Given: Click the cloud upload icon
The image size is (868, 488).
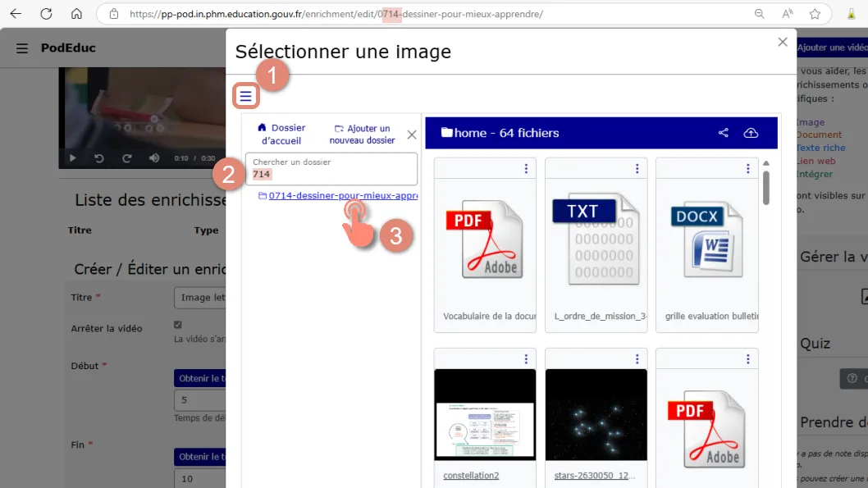Looking at the screenshot, I should pyautogui.click(x=751, y=133).
